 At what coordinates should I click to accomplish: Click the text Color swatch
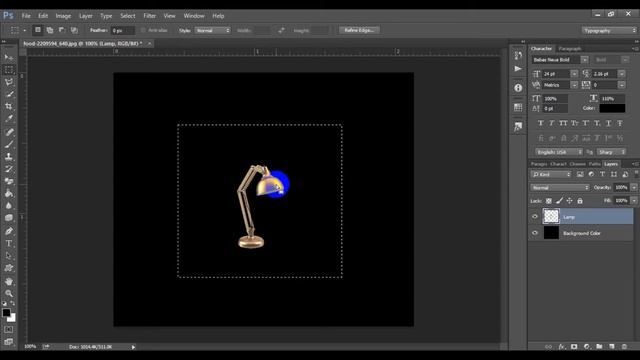(x=612, y=108)
